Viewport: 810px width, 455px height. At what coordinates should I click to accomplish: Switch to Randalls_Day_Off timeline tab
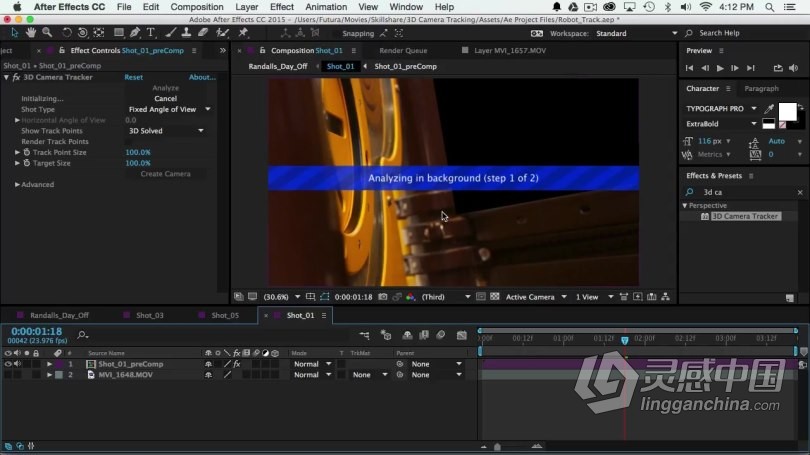[59, 316]
